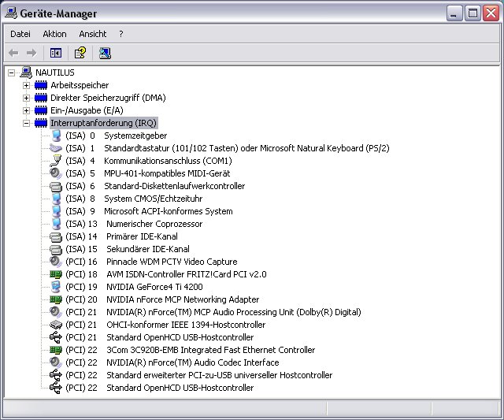
Task: Click the 3Com 3C920B-EMB network icon
Action: tap(56, 350)
